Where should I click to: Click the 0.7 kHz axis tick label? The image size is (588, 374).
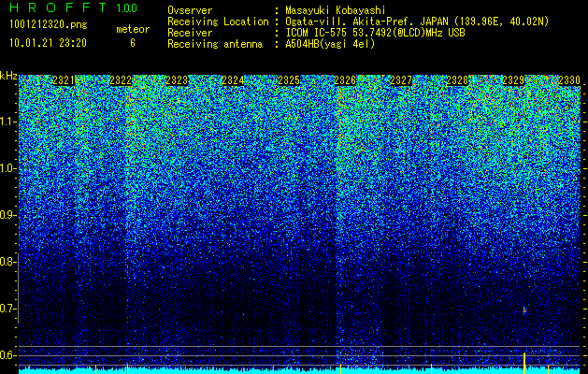pyautogui.click(x=7, y=309)
